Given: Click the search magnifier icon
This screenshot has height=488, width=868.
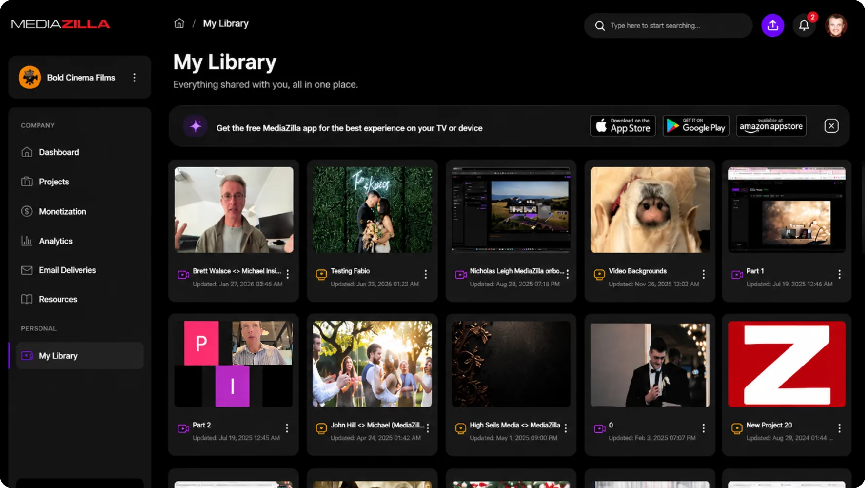Looking at the screenshot, I should [600, 26].
